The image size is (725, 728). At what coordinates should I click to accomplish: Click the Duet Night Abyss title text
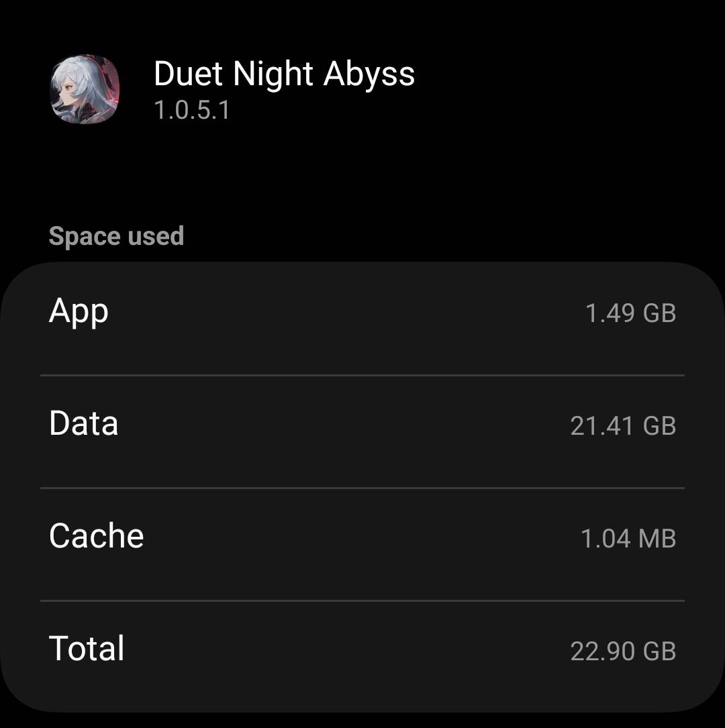[284, 74]
